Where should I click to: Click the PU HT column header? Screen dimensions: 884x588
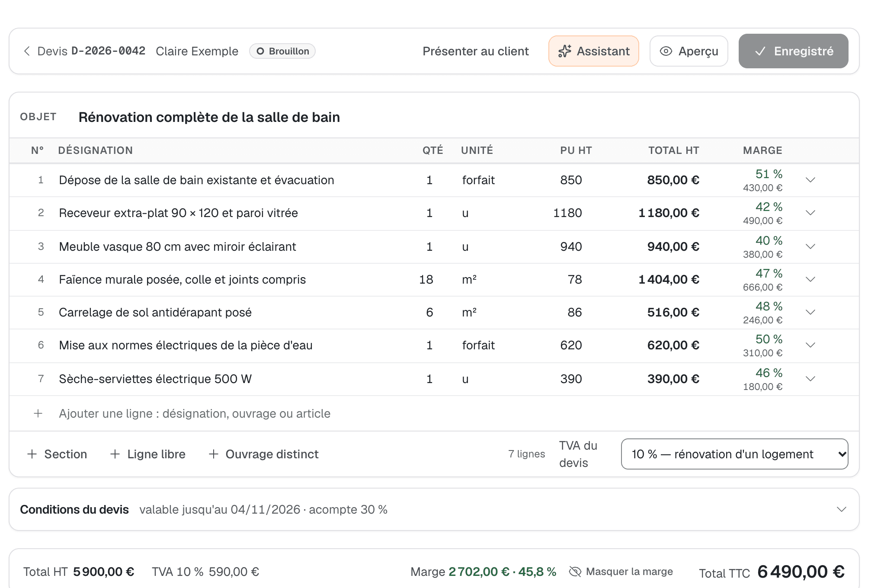[576, 150]
